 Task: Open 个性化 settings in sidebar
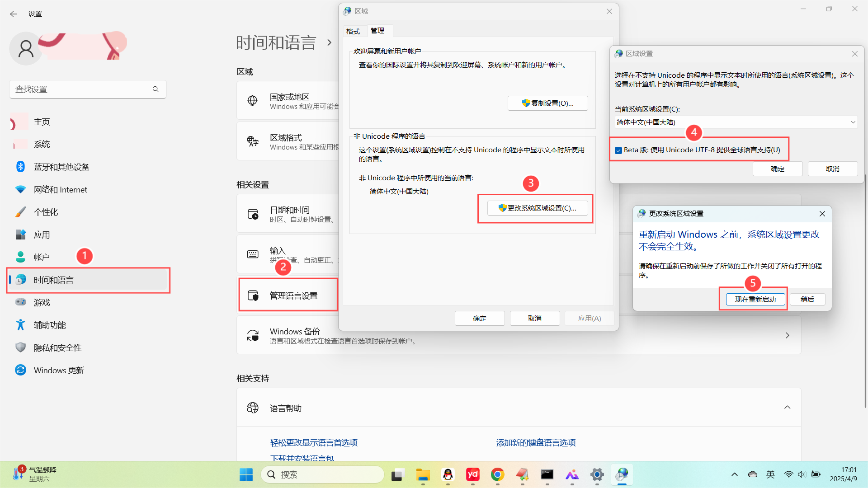click(x=47, y=211)
